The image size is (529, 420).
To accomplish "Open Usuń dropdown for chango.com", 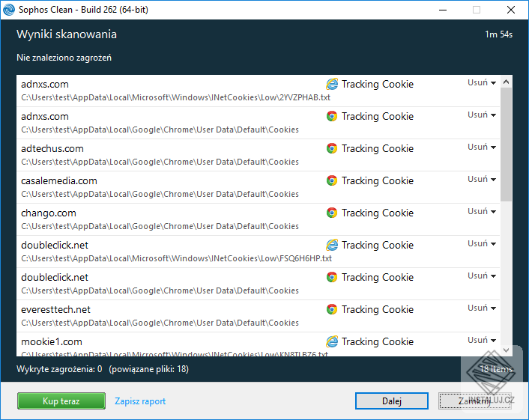I will (x=482, y=211).
